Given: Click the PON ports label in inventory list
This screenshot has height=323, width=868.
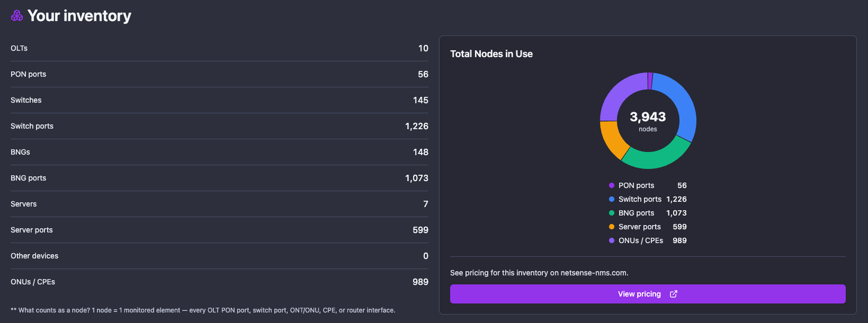Looking at the screenshot, I should [28, 75].
